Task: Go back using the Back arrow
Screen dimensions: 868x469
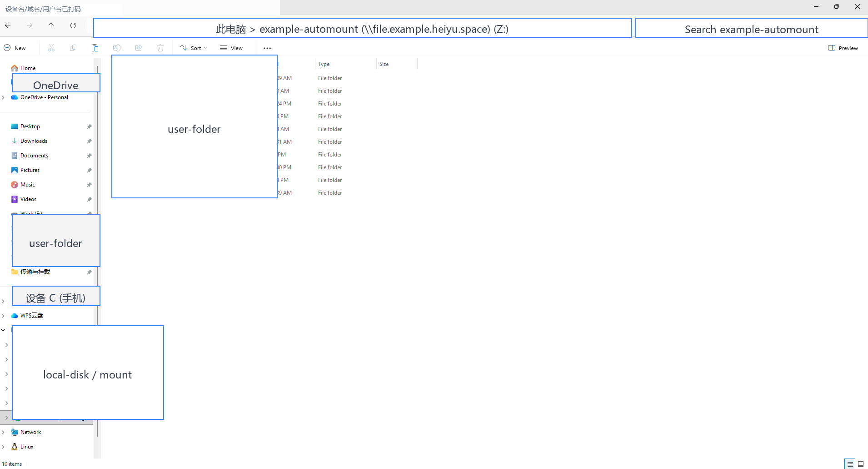Action: [x=8, y=25]
